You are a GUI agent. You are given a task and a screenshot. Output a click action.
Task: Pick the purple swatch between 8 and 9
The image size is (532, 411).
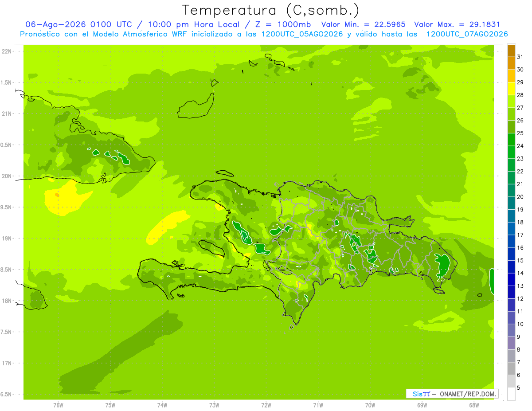point(511,343)
